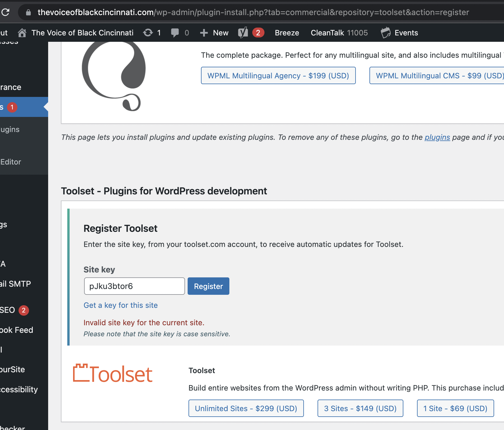Click the WPML logo image
Viewport: 504px width, 430px height.
114,75
